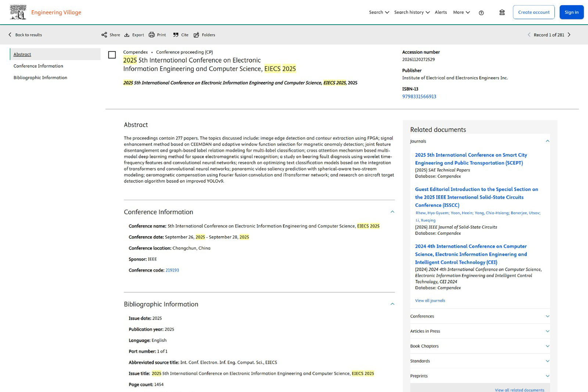Open the SCEPT 2025 conference related document
The height and width of the screenshot is (392, 588).
pyautogui.click(x=471, y=159)
